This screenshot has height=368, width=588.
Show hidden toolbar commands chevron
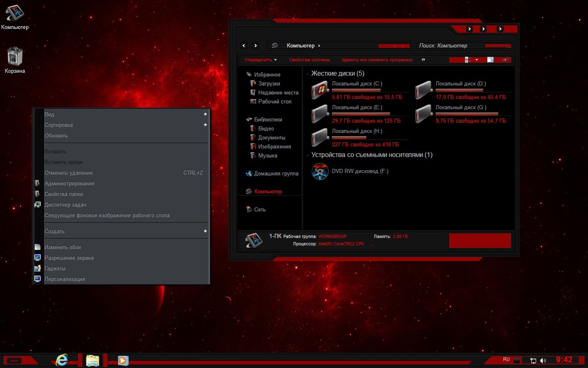(x=423, y=60)
